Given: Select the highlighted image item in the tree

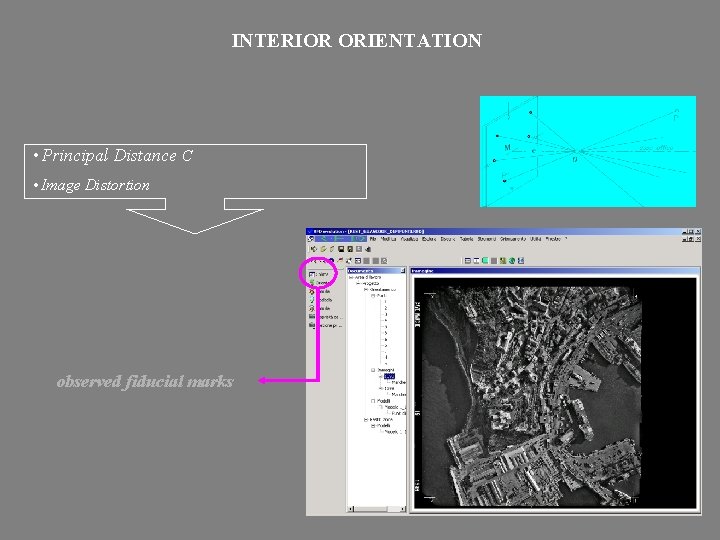Looking at the screenshot, I should [389, 377].
